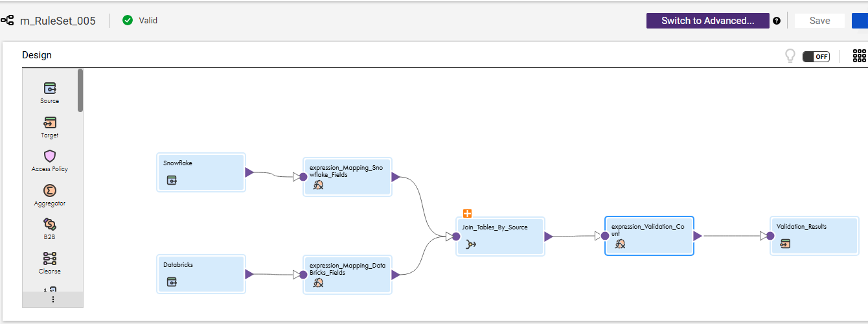Click the expression_Validation_Count label

[x=647, y=230]
